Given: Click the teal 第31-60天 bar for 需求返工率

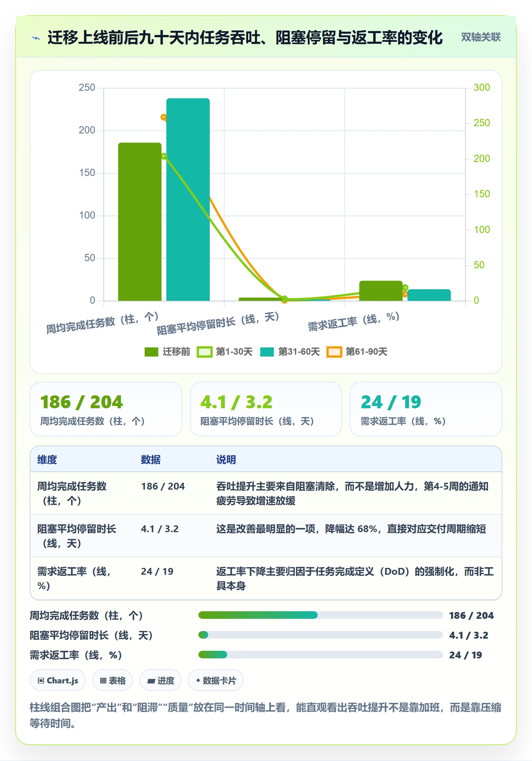Looking at the screenshot, I should pyautogui.click(x=429, y=295).
